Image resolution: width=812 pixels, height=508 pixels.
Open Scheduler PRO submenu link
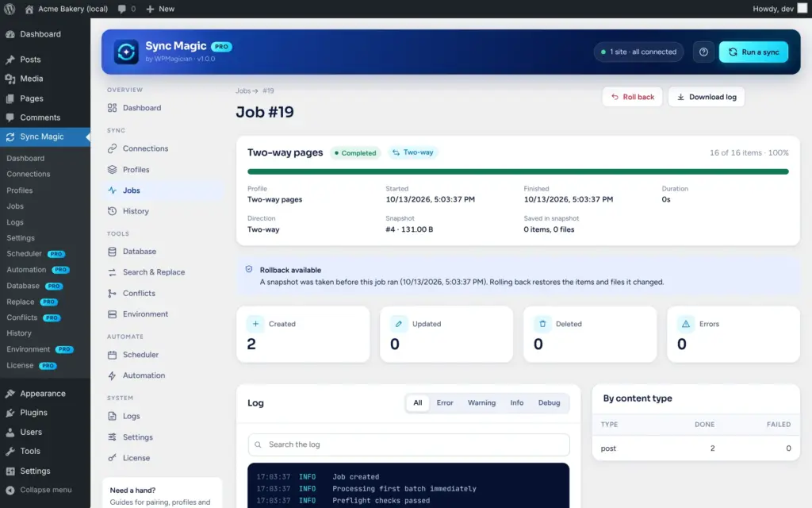[35, 254]
